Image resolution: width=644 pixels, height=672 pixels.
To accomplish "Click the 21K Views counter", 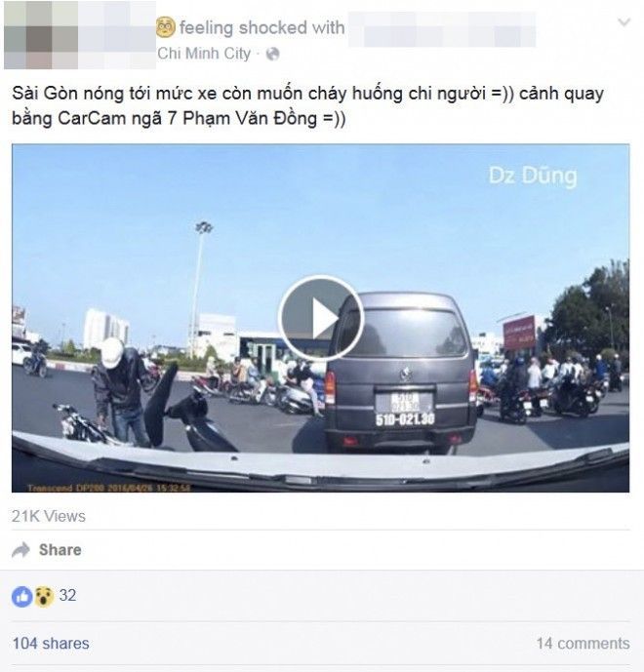I will [x=49, y=516].
